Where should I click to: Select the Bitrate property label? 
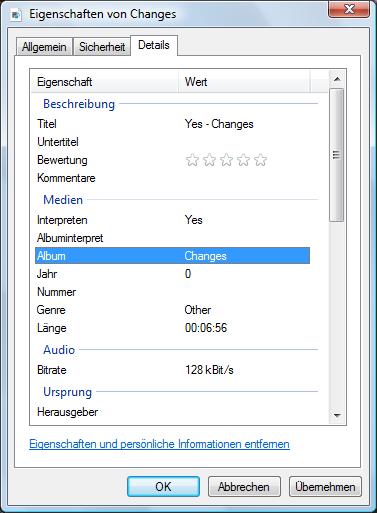tap(52, 370)
